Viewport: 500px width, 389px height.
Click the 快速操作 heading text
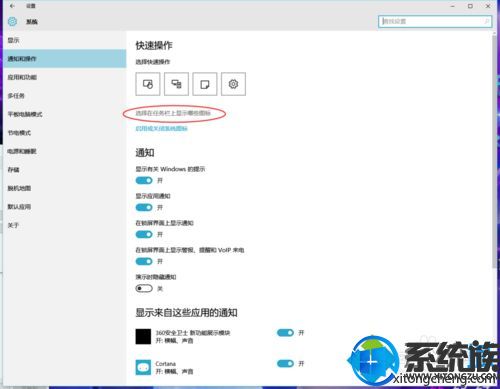(x=154, y=46)
